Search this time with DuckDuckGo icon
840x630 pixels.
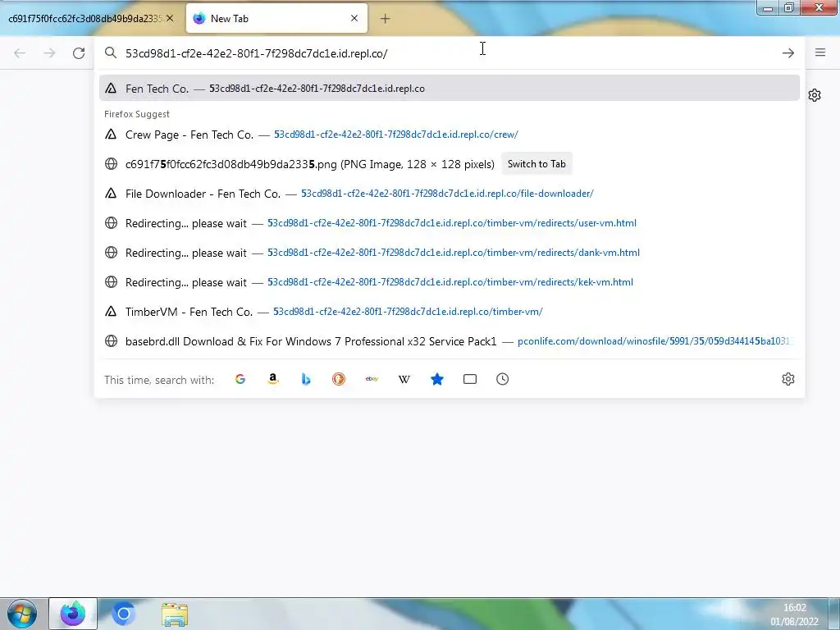(x=339, y=379)
